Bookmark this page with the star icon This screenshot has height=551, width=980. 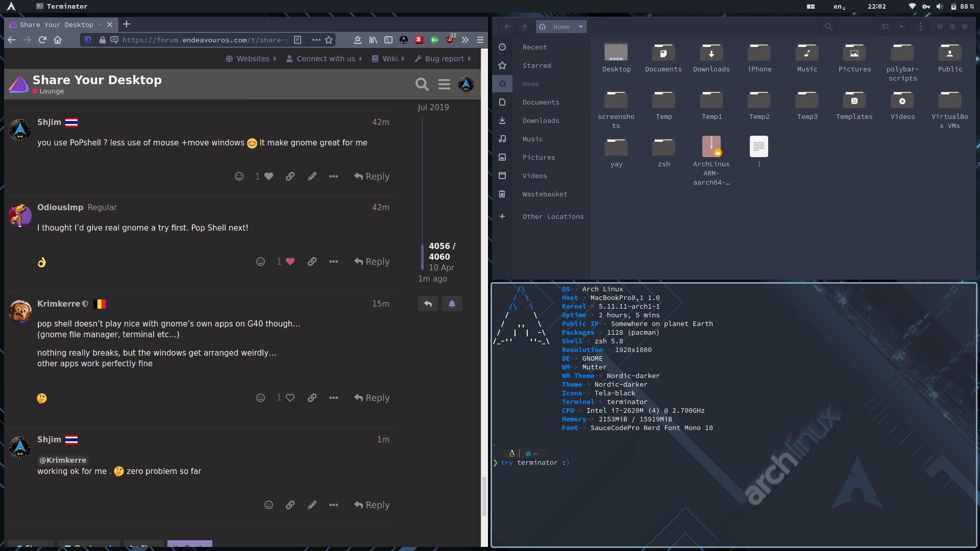pyautogui.click(x=329, y=40)
